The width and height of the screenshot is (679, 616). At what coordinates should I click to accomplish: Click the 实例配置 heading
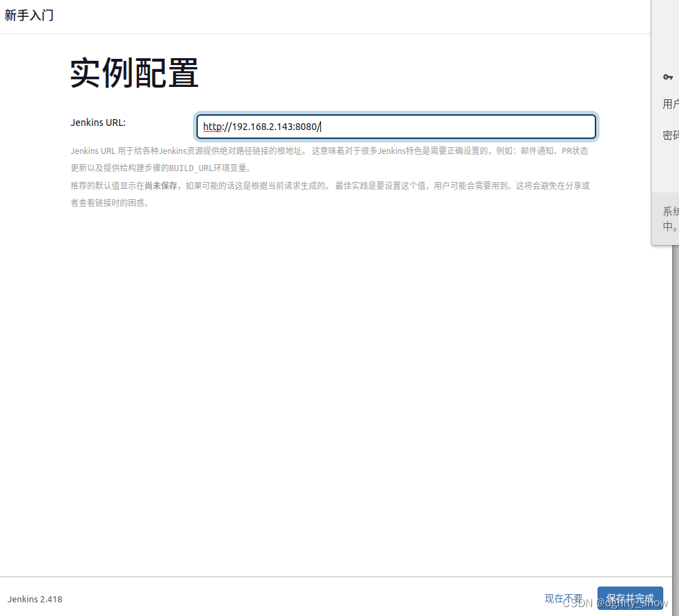tap(134, 73)
